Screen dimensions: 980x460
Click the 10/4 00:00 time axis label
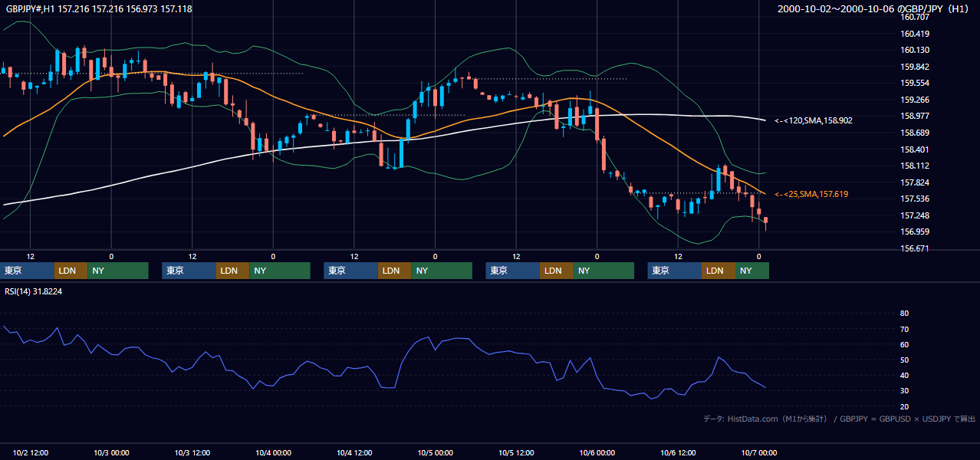coord(273,452)
